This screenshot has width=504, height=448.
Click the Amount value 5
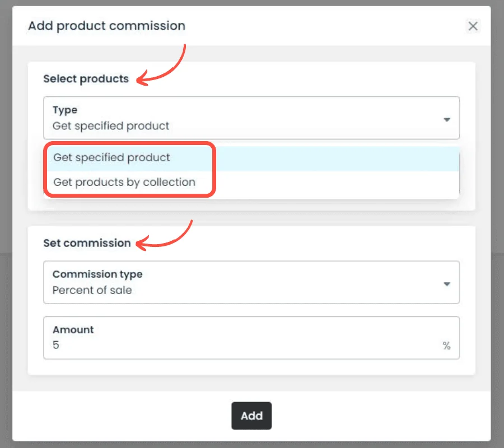pyautogui.click(x=56, y=345)
